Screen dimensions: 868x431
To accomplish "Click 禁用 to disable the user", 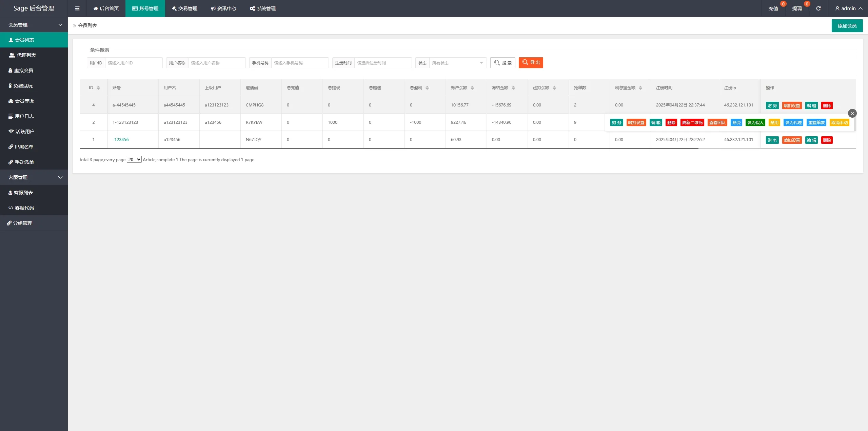I will click(x=774, y=123).
